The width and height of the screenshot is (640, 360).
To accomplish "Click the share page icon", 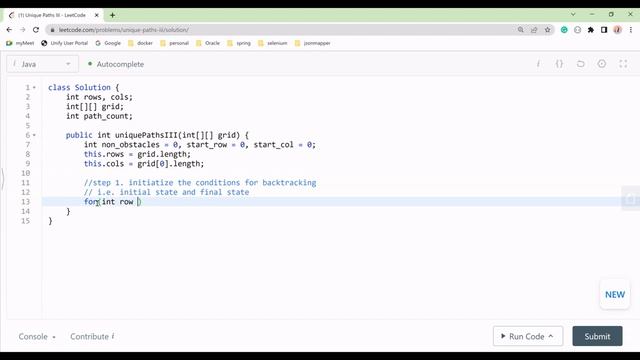I will [x=534, y=30].
